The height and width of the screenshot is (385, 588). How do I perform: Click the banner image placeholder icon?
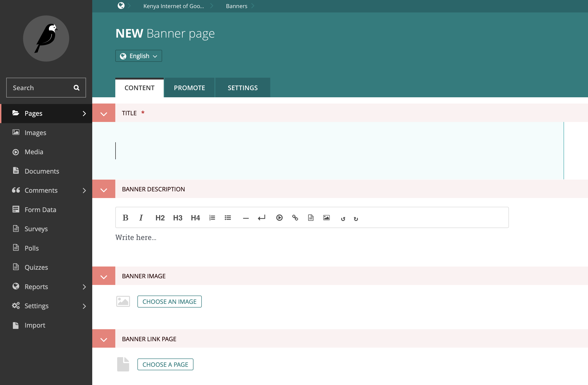click(123, 301)
